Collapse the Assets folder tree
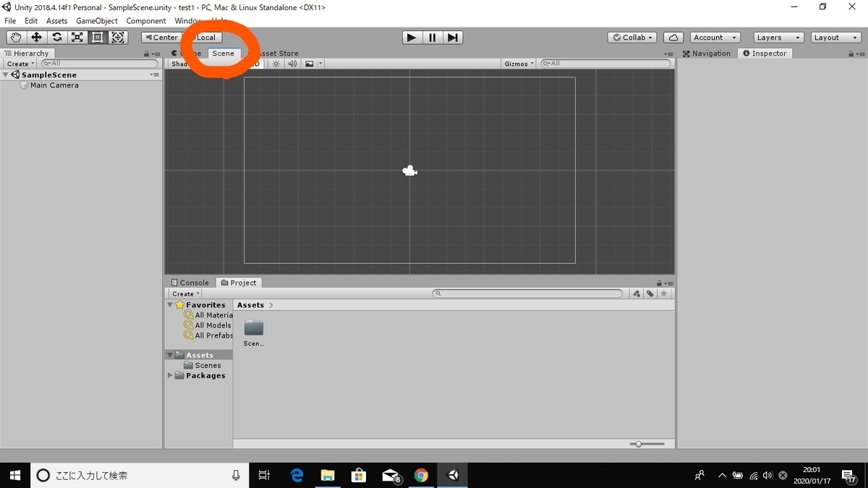Screen dimensions: 868x488 [x=171, y=355]
